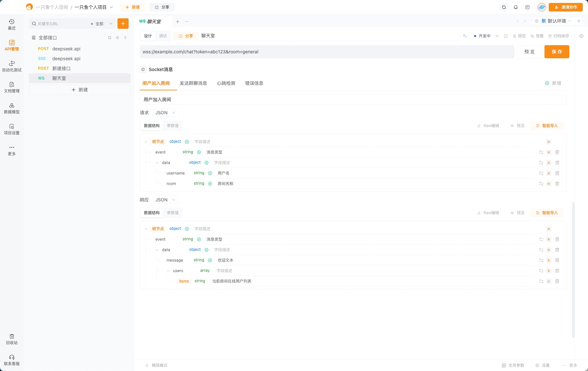Switch to the 调试 tab

(163, 36)
